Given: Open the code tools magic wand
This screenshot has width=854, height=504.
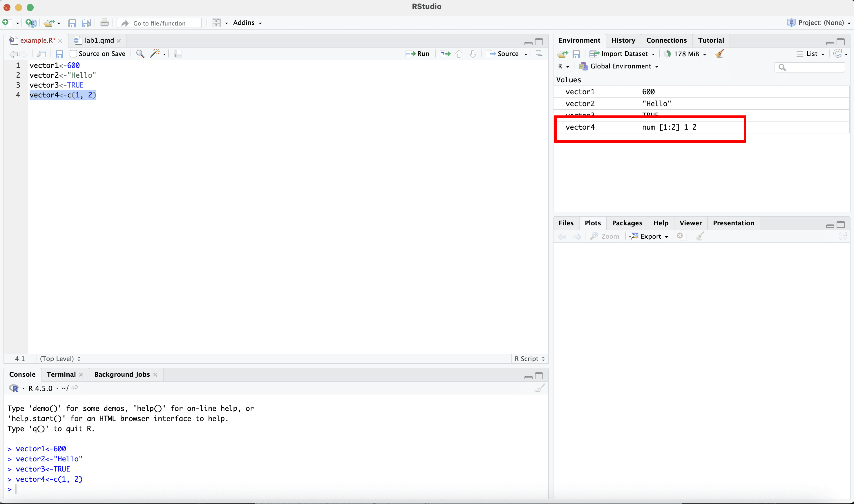Looking at the screenshot, I should point(155,54).
